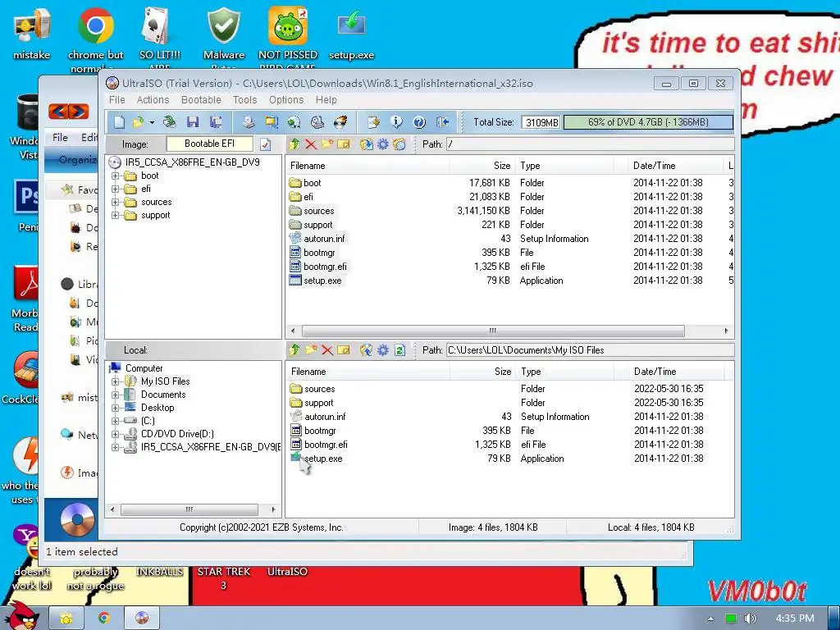Expand the support folder in image tree
Screen dimensions: 840x630
point(115,216)
